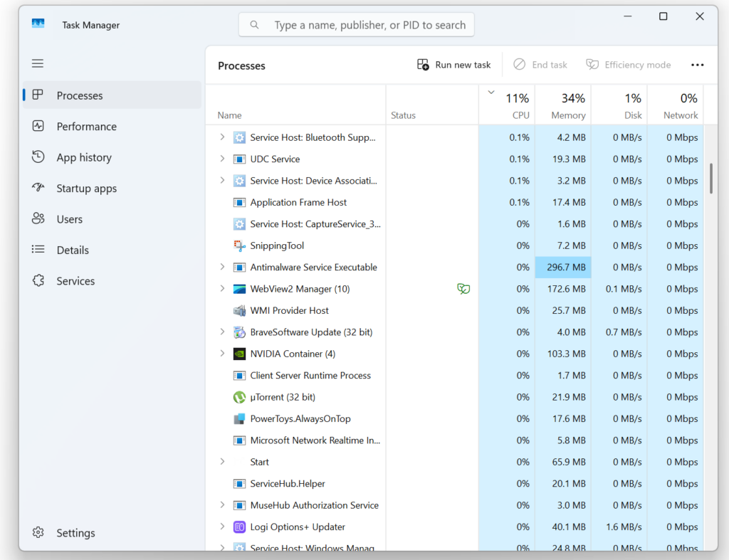Go to the Services page

tap(75, 281)
